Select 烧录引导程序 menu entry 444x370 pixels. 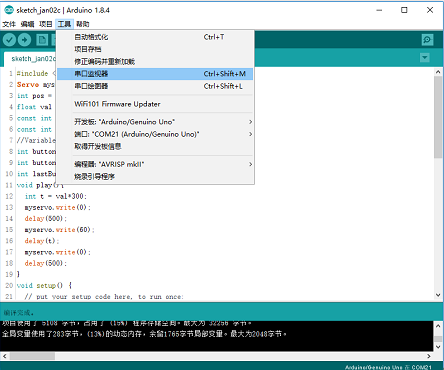155,177
